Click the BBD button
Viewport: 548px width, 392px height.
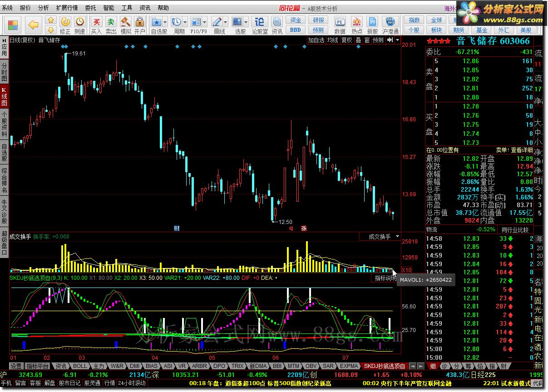[296, 30]
